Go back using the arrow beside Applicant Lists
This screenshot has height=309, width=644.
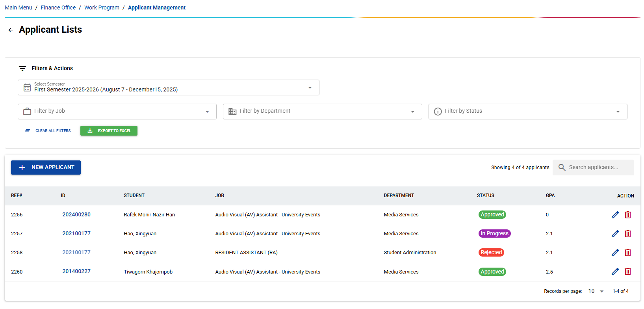click(11, 30)
